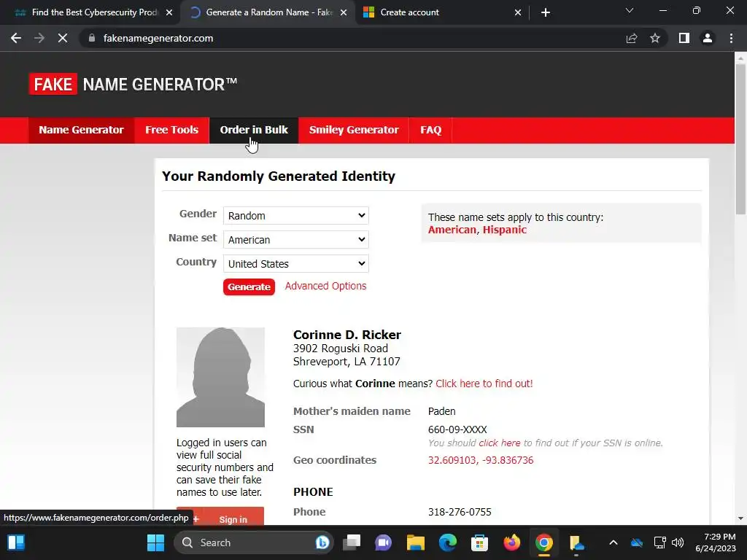The width and height of the screenshot is (747, 560).
Task: Close the Find the Best Cybersecurity tab
Action: 169,12
